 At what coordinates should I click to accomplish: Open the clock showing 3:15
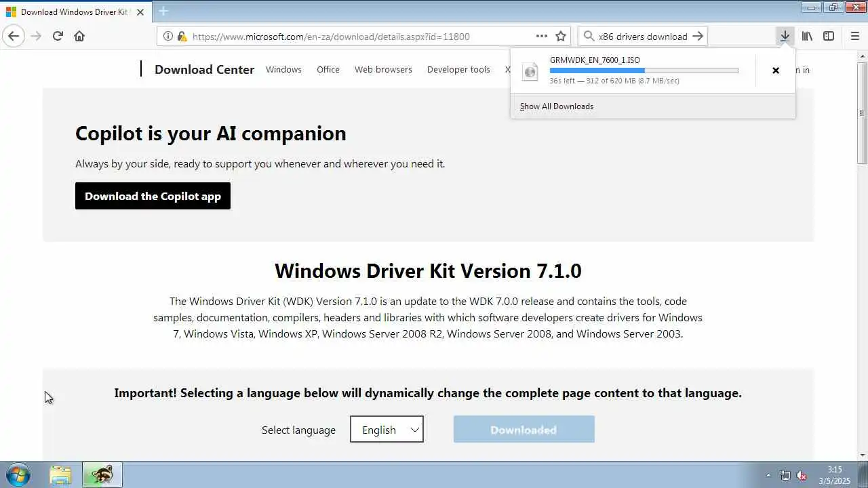point(834,475)
